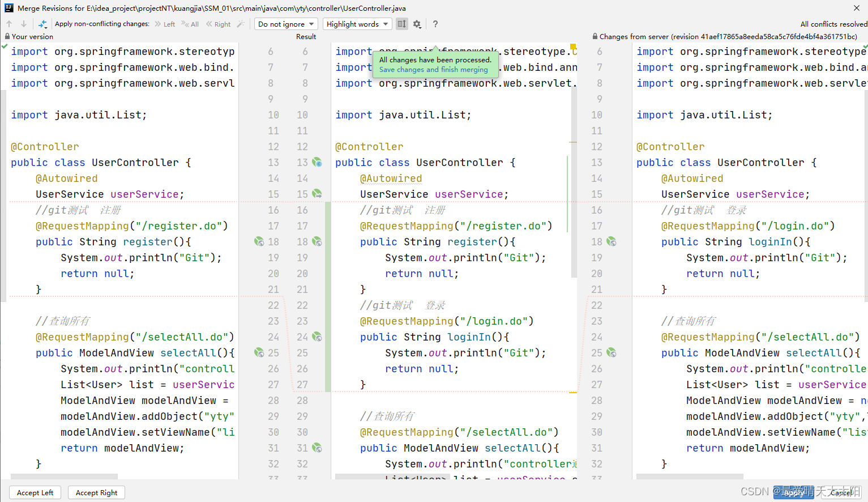Click '@RequestMapping("/login.do")' in Result pane
The image size is (868, 502).
pos(447,321)
